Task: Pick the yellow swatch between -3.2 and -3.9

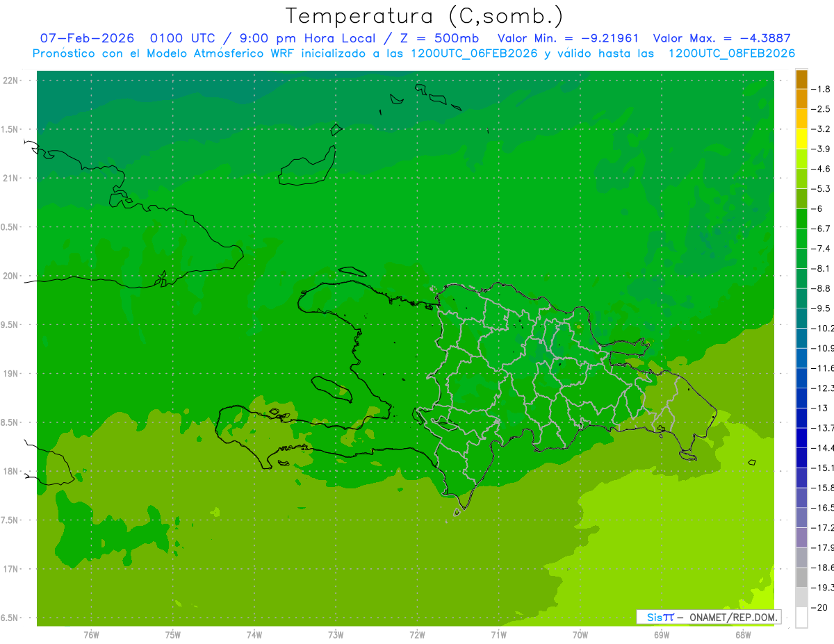Action: 801,139
